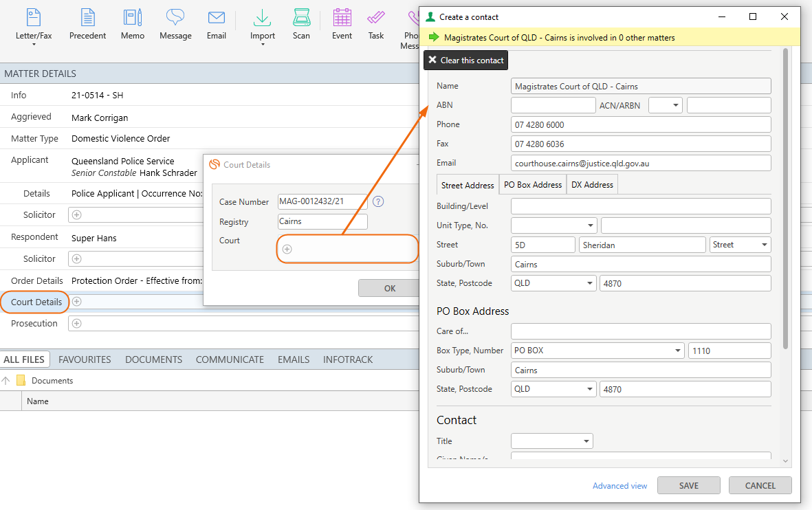Create a new Letter/Fax document
The width and height of the screenshot is (812, 510).
click(34, 24)
